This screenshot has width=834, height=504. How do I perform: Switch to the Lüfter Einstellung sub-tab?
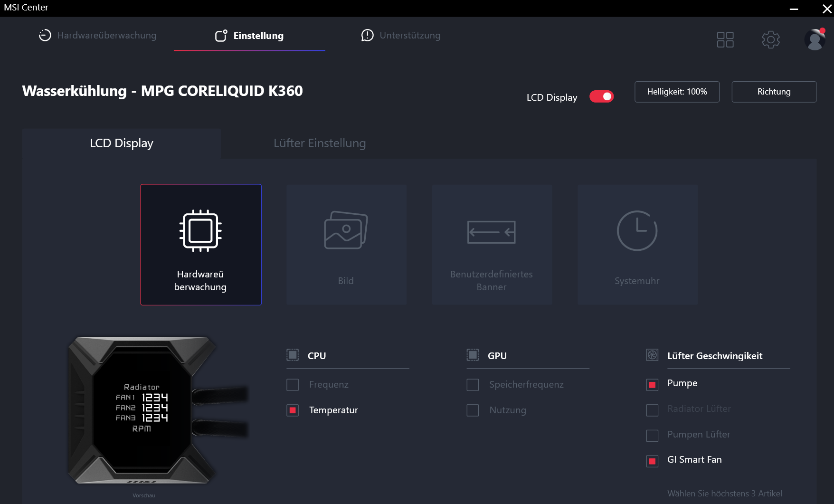click(320, 143)
